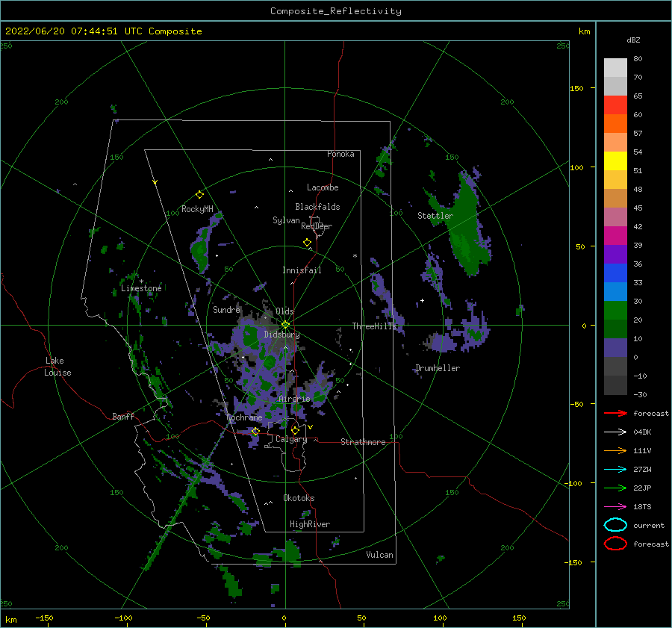The image size is (672, 628).
Task: Click the Limestone label
Action: (x=141, y=288)
